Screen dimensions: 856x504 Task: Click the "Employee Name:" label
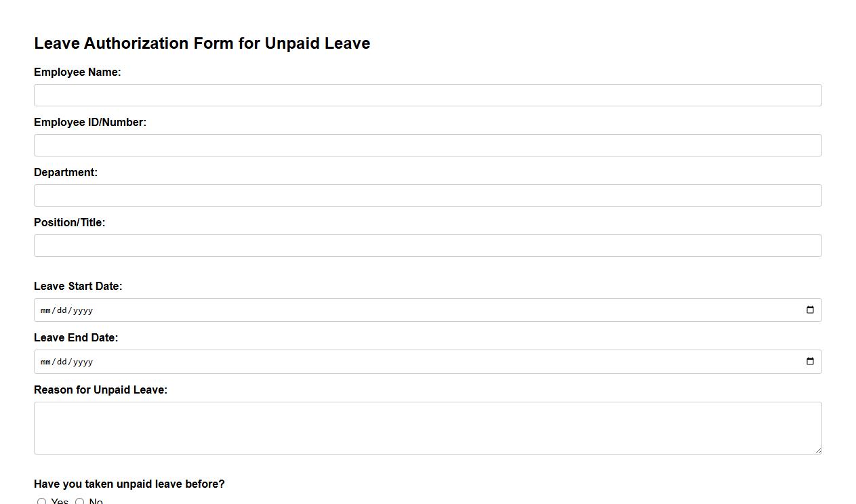(x=77, y=72)
